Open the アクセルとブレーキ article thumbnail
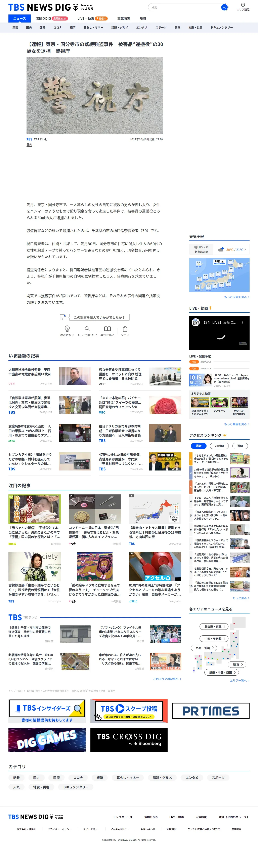258x868 pixels. (155, 566)
